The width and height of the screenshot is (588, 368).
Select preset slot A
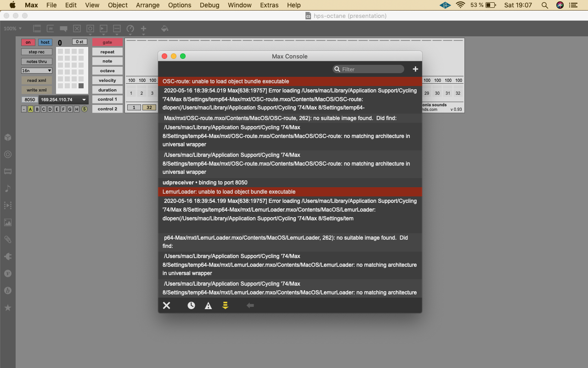click(x=30, y=109)
